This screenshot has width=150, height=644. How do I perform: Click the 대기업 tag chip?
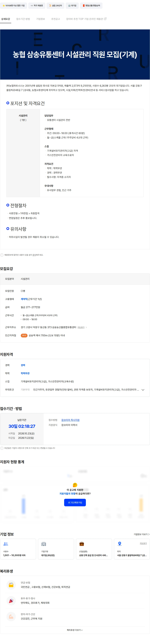pyautogui.click(x=72, y=5)
